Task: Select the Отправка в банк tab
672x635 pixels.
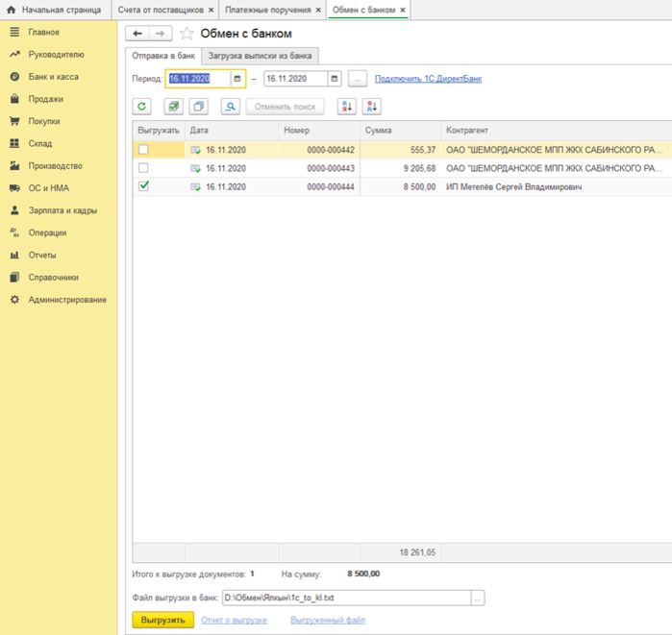Action: (163, 56)
